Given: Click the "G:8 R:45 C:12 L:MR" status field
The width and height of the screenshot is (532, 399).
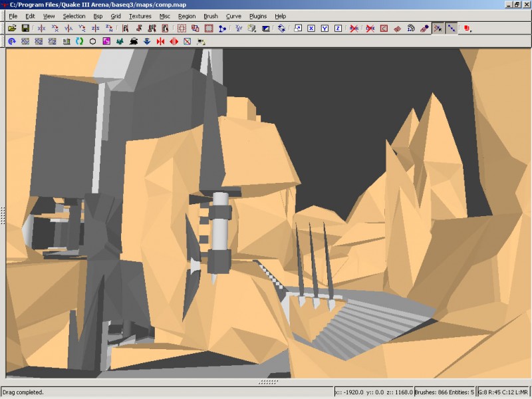Looking at the screenshot, I should [x=503, y=392].
